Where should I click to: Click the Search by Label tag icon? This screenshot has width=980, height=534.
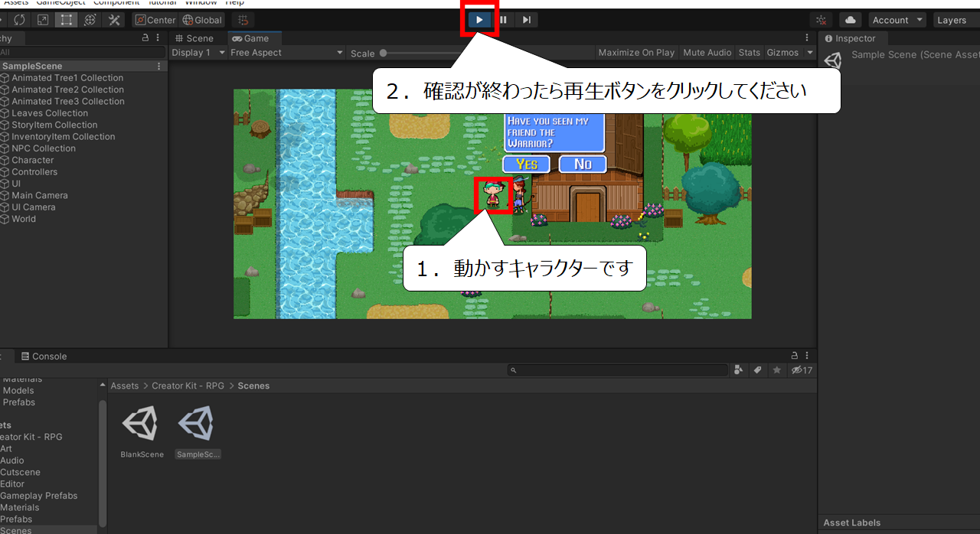pyautogui.click(x=757, y=370)
